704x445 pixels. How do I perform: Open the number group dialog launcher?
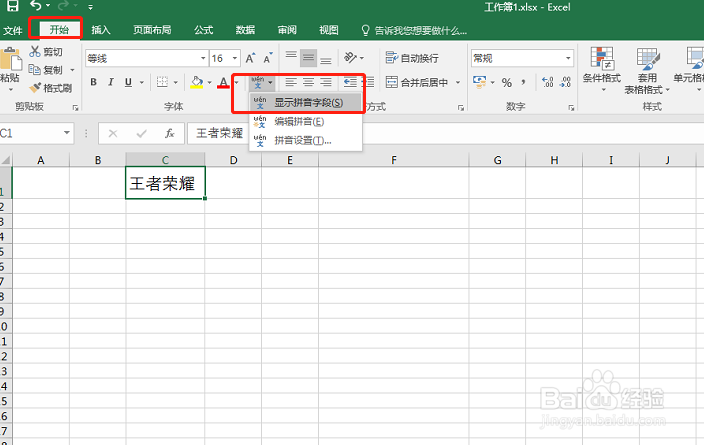[571, 107]
